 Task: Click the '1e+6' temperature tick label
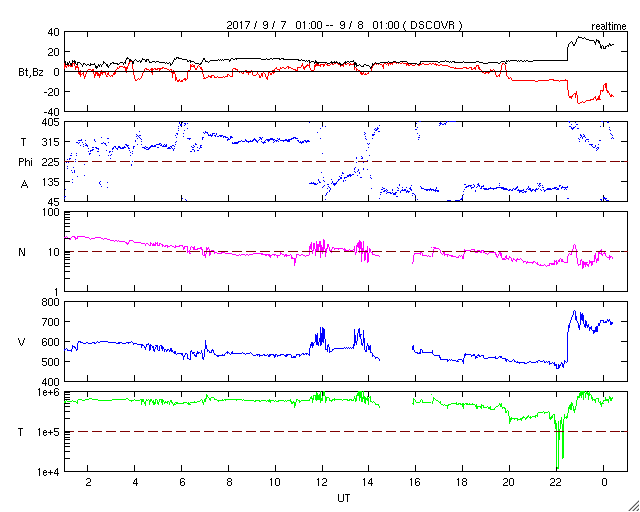(49, 392)
